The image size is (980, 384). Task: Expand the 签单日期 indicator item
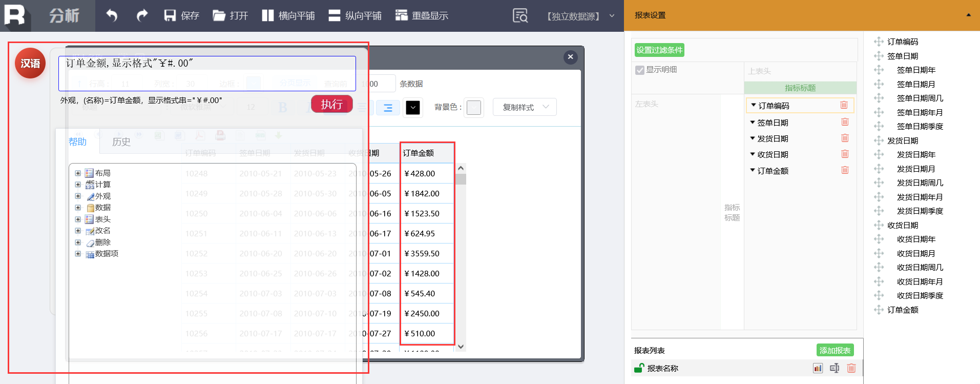(x=753, y=123)
